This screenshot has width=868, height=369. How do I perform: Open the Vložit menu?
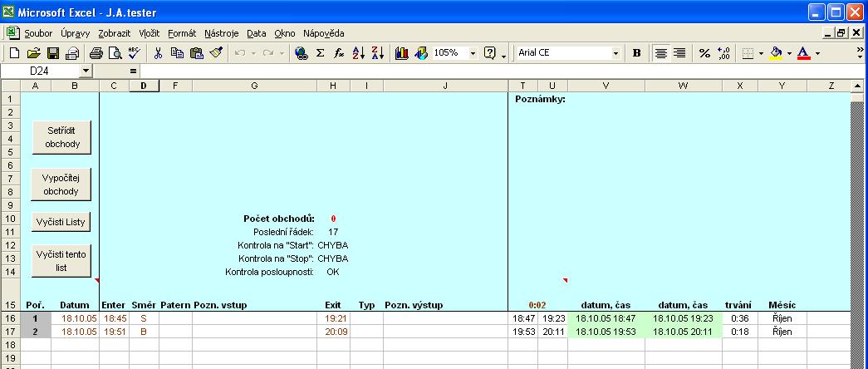pos(150,33)
